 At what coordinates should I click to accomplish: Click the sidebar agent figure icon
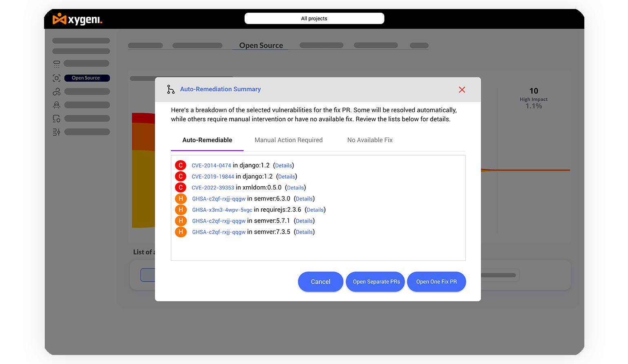coord(57,105)
